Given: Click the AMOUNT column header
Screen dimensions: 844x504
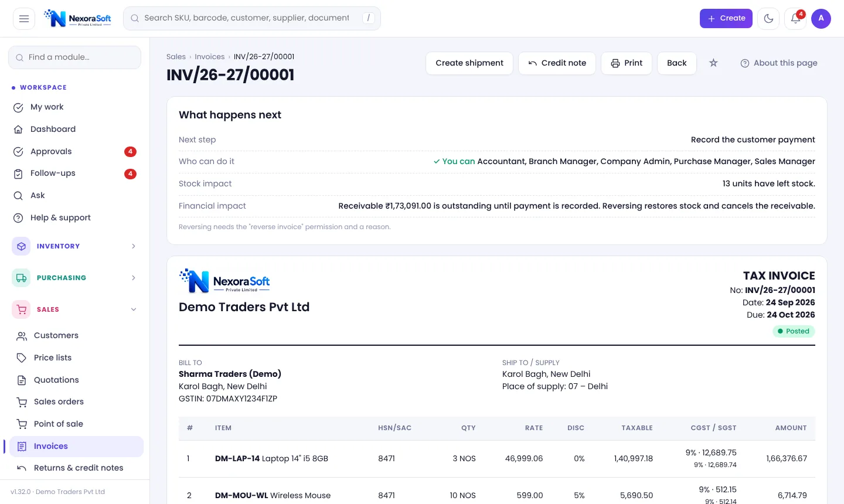Looking at the screenshot, I should 791,428.
